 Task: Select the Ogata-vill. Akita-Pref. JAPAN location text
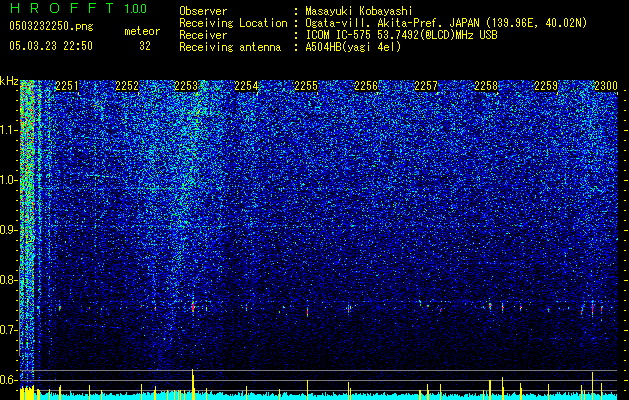coord(446,23)
